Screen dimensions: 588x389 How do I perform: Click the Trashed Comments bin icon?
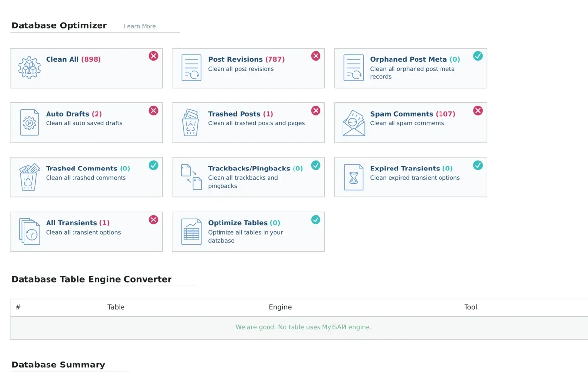coord(29,177)
